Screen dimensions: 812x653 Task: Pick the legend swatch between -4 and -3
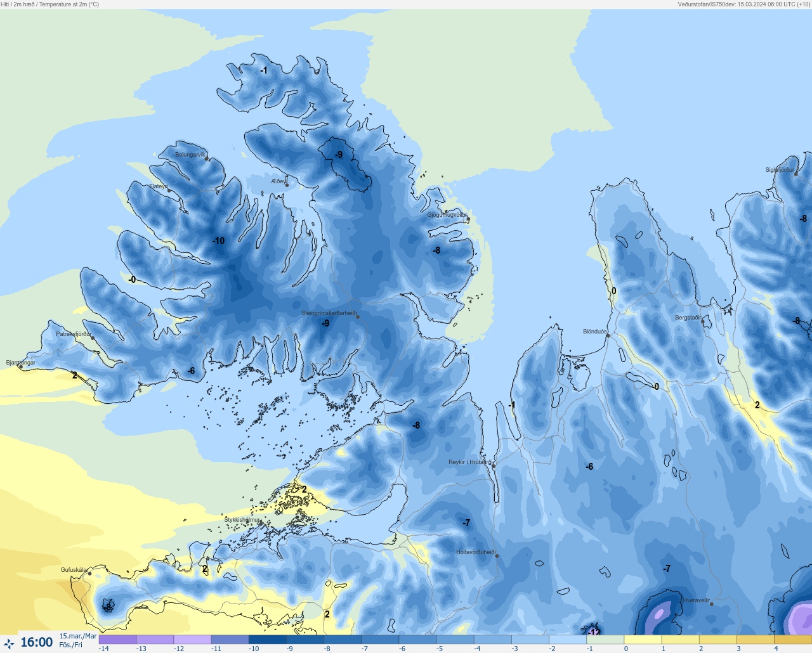493,640
